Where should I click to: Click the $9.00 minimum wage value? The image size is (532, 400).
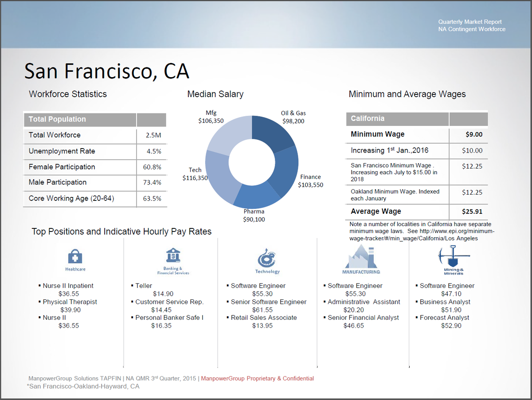tap(474, 134)
